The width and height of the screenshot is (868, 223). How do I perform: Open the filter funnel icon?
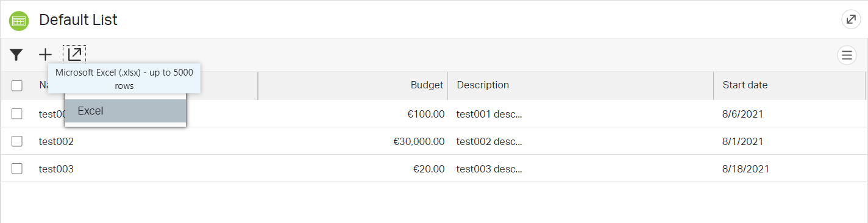[16, 55]
